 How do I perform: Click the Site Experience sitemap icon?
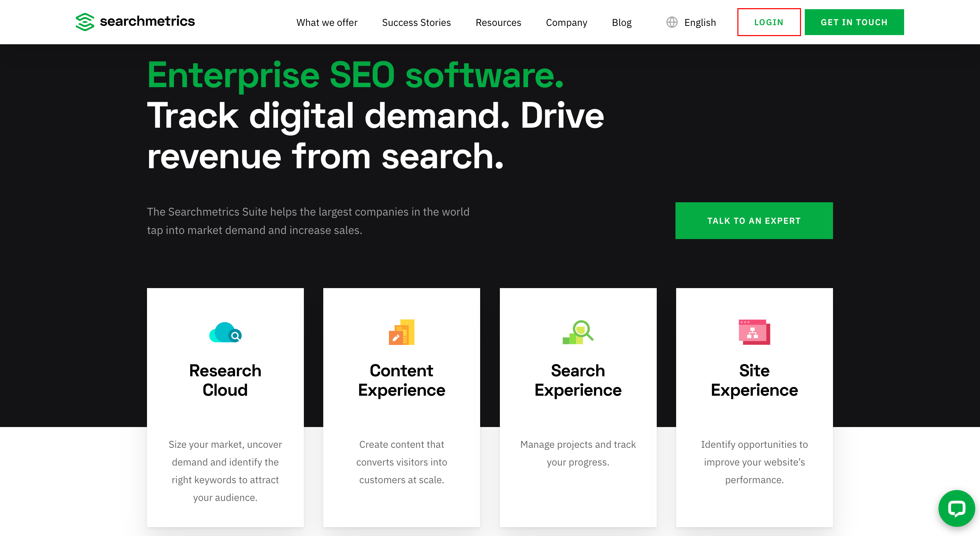[x=754, y=332]
